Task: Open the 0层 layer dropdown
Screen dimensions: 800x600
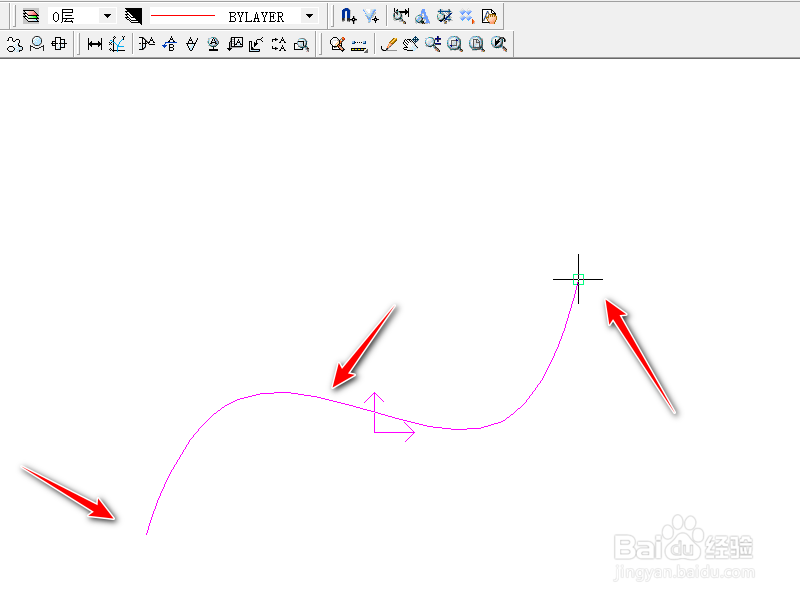Action: [x=107, y=16]
